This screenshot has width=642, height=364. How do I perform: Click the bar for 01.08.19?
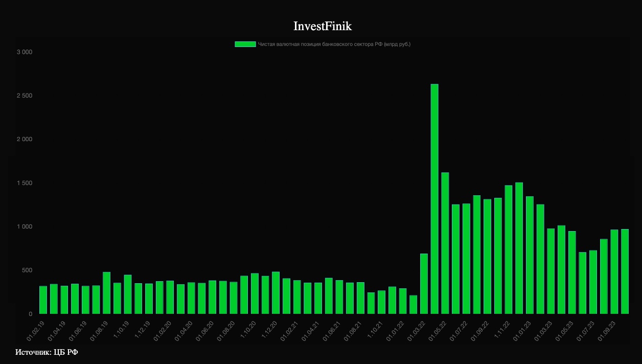click(x=106, y=292)
